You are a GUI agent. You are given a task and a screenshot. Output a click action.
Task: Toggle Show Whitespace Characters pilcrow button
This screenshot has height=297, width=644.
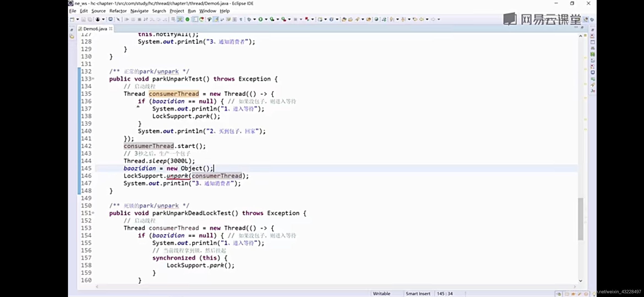241,19
